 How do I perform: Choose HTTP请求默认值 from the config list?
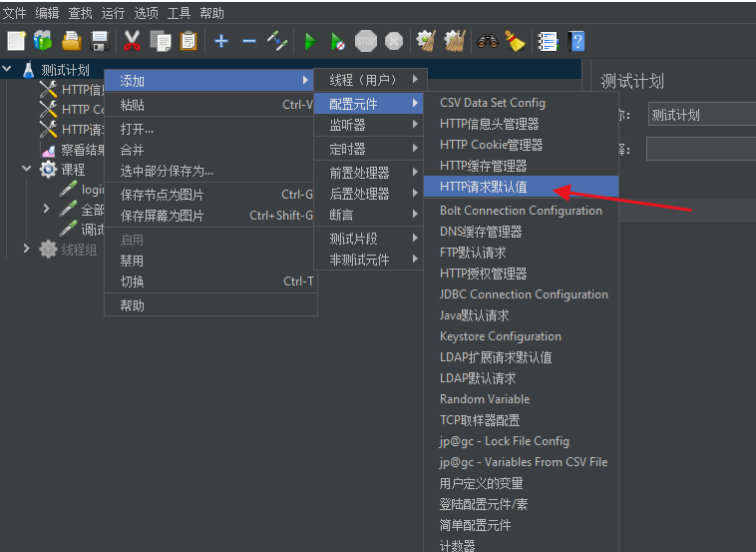(x=521, y=187)
